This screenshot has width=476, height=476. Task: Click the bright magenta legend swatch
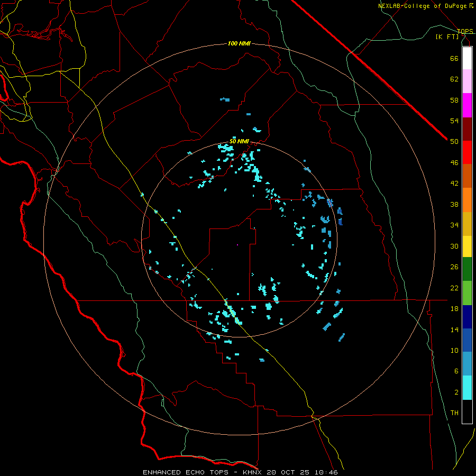(x=467, y=105)
